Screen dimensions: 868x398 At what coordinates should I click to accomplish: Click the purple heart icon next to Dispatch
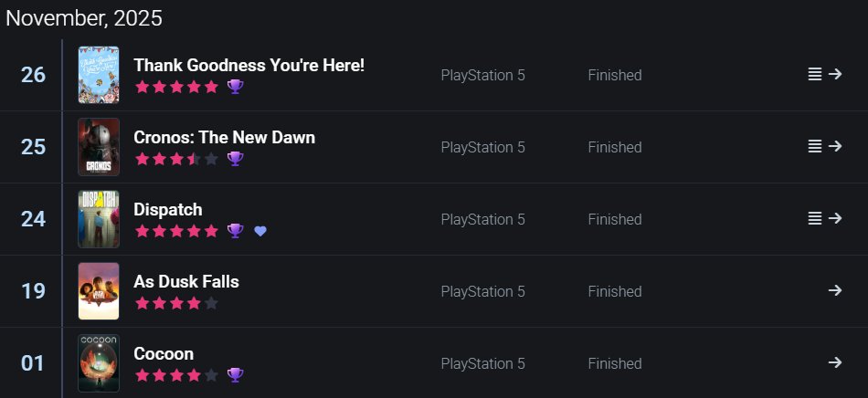click(260, 231)
